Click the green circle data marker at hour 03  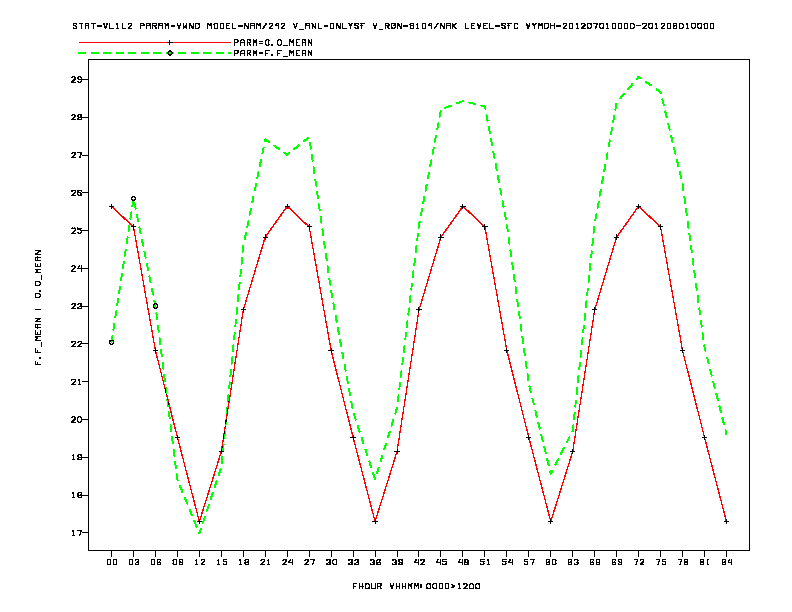pyautogui.click(x=133, y=199)
